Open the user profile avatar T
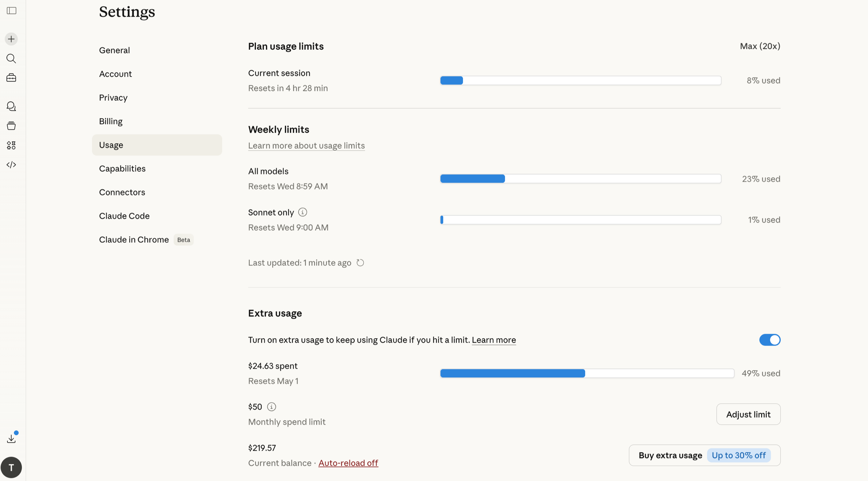This screenshot has height=481, width=868. coord(12,468)
